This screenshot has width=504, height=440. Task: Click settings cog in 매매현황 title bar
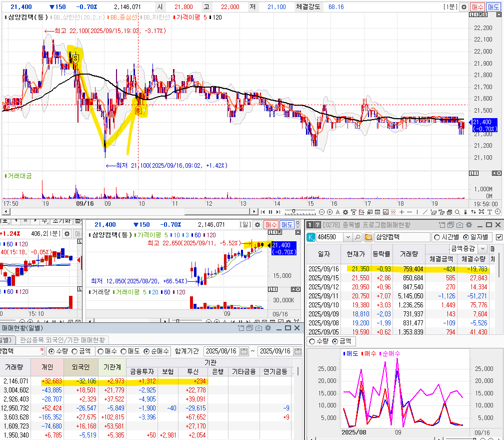267,328
